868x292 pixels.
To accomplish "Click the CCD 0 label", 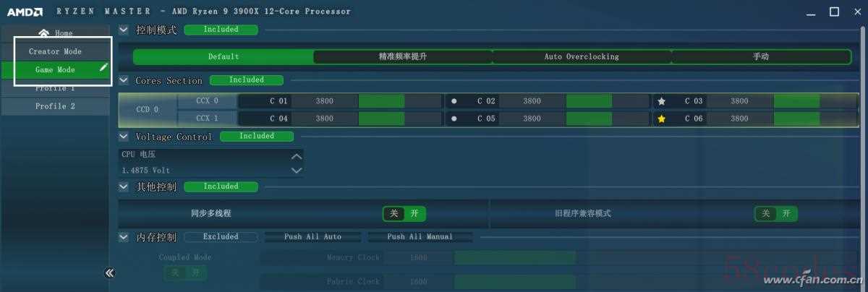I will click(147, 110).
